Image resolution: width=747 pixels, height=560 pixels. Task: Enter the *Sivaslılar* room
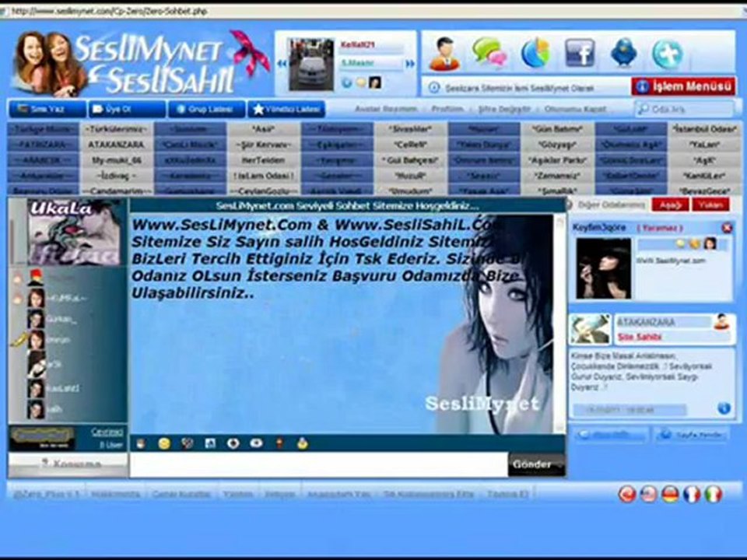click(x=410, y=129)
